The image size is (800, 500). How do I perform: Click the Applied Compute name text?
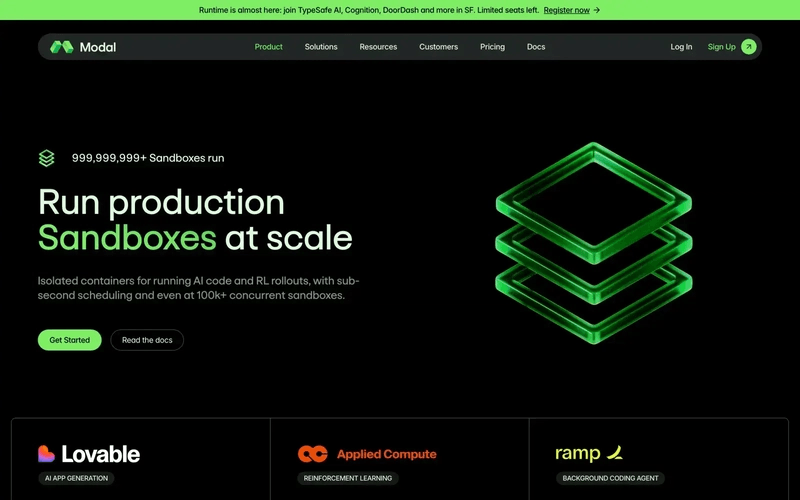click(x=387, y=454)
